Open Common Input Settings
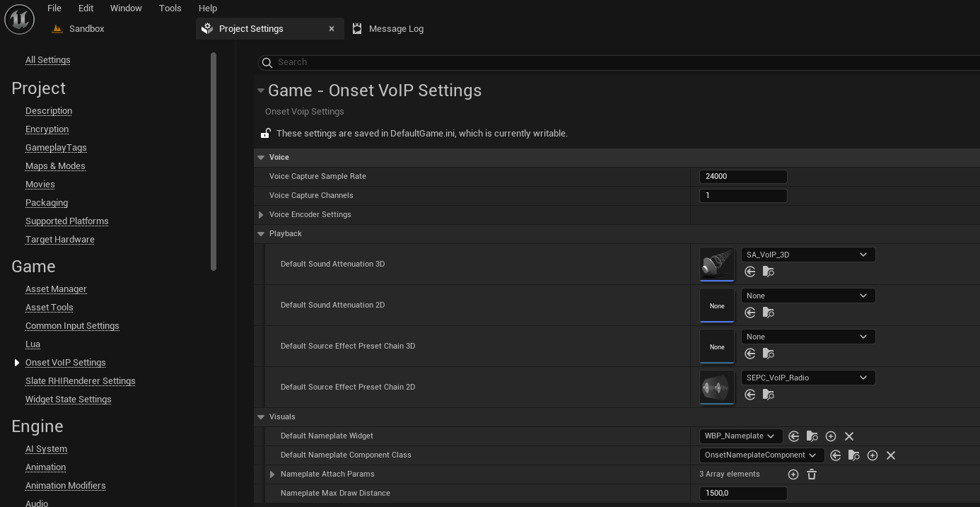The width and height of the screenshot is (980, 507). pos(72,326)
